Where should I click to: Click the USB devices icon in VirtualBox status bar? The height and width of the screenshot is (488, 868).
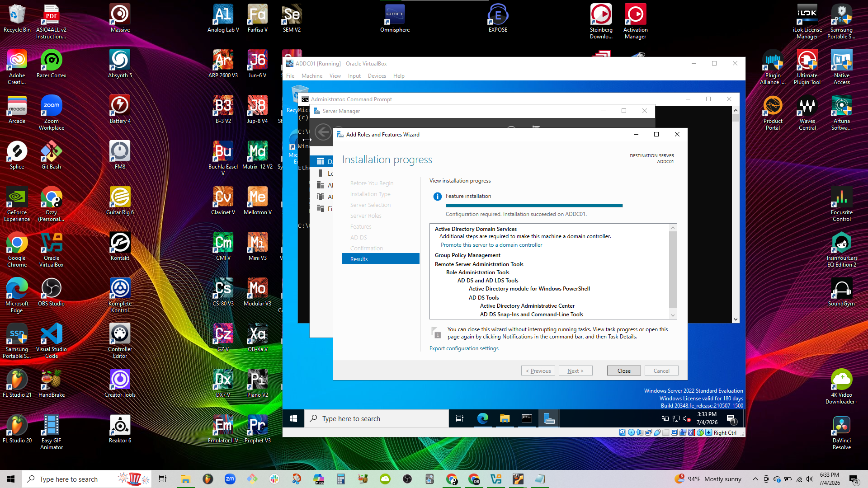point(657,432)
